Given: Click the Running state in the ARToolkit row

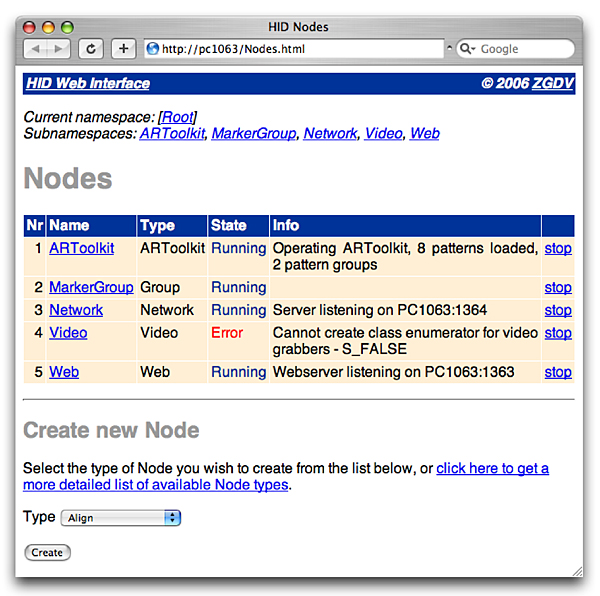Looking at the screenshot, I should point(238,249).
